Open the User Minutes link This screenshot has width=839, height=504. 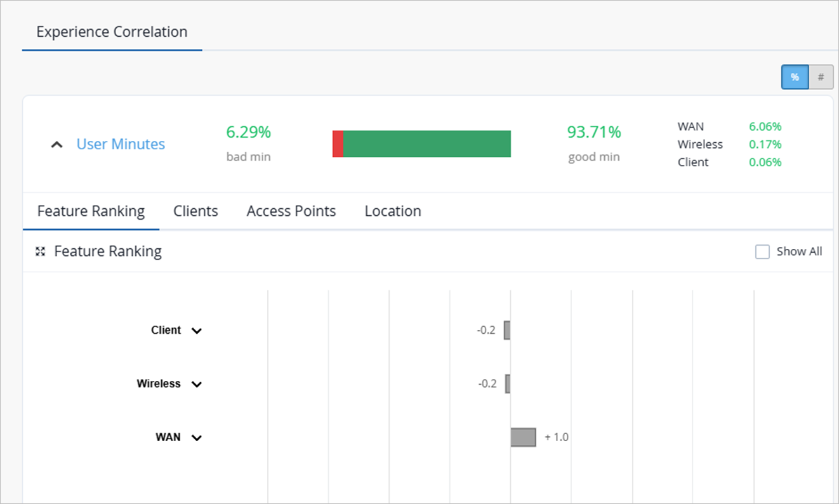click(121, 144)
